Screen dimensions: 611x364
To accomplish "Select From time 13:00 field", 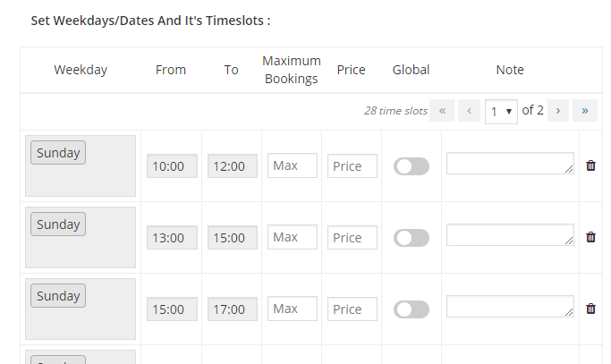I will [172, 237].
